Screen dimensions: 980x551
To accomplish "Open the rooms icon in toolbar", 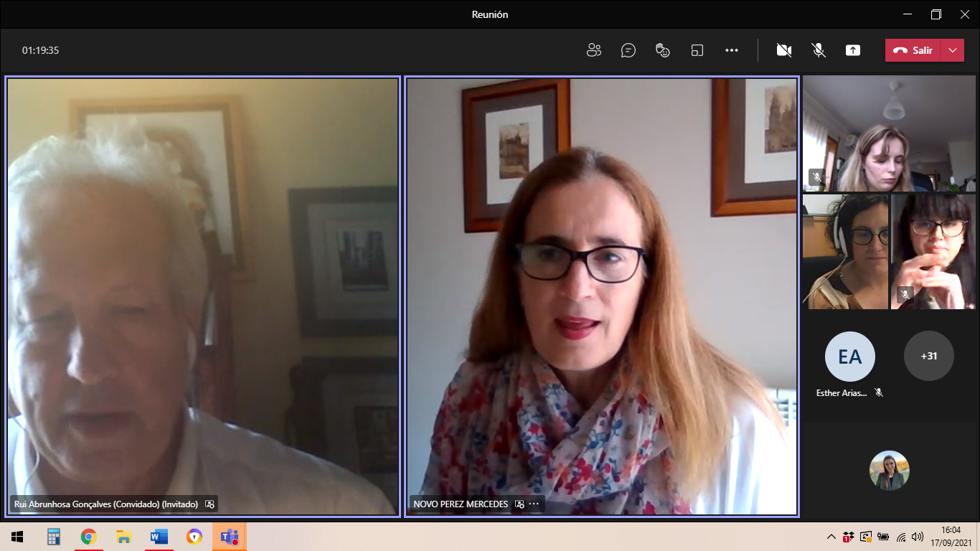I will coord(697,50).
